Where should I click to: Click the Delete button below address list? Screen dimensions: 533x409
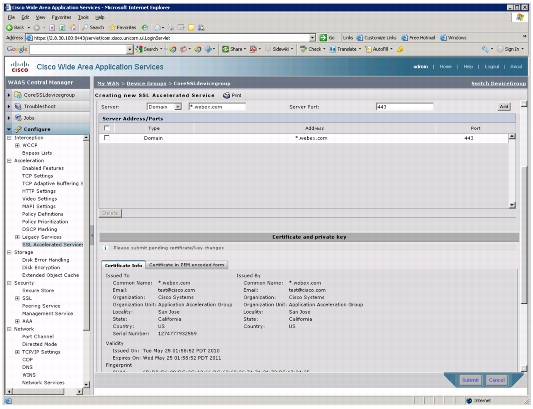click(x=110, y=213)
